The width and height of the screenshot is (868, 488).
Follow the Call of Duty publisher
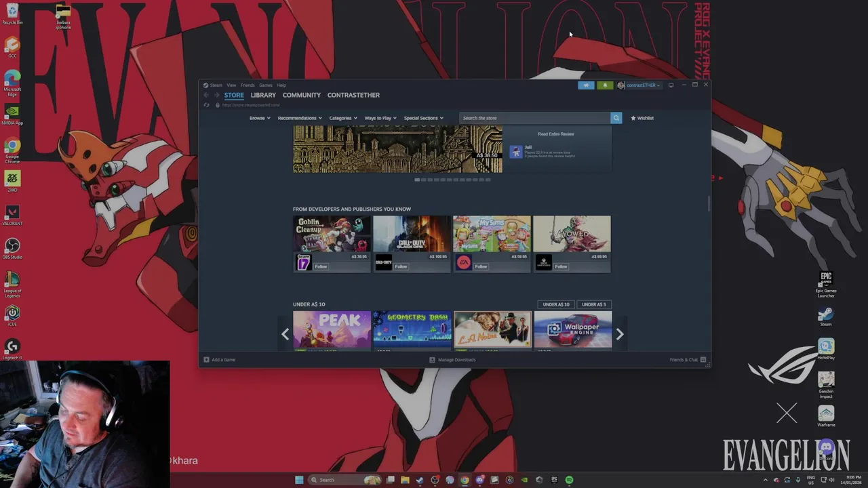tap(401, 266)
